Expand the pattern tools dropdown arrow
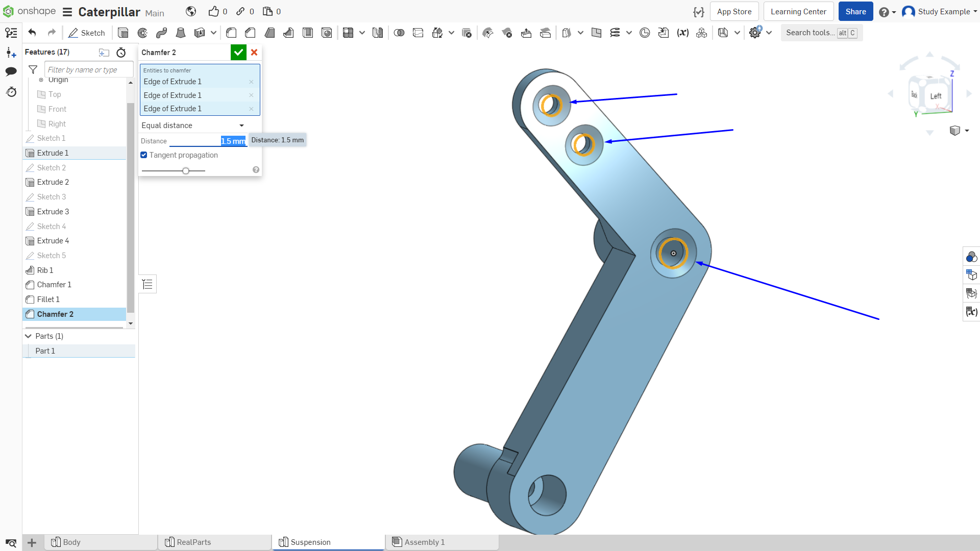Viewport: 980px width, 551px height. click(362, 33)
